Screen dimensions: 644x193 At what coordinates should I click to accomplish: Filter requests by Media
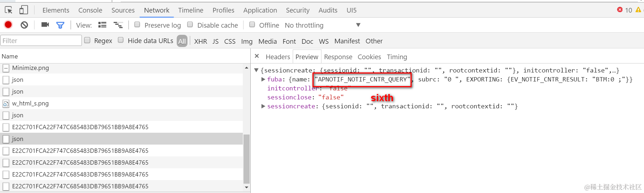268,41
